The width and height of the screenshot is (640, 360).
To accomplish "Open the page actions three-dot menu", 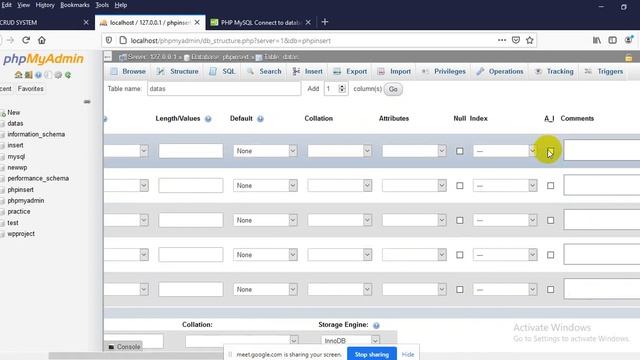I will [x=502, y=40].
